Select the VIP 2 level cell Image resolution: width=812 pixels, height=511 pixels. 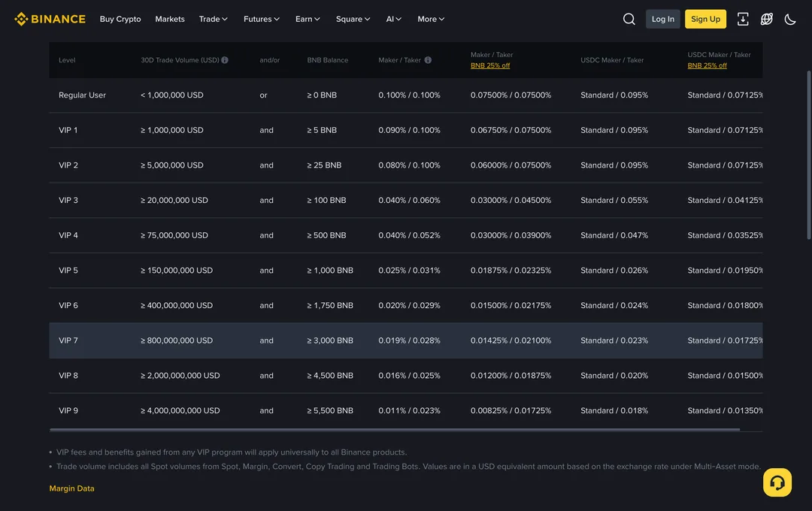tap(68, 165)
